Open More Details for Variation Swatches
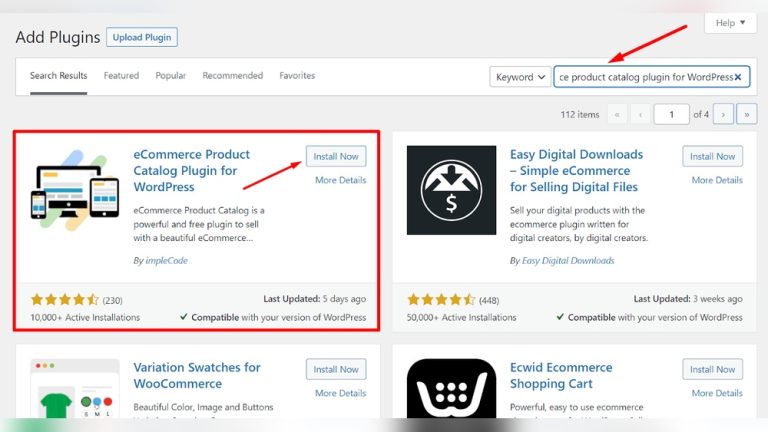This screenshot has width=768, height=432. (340, 393)
